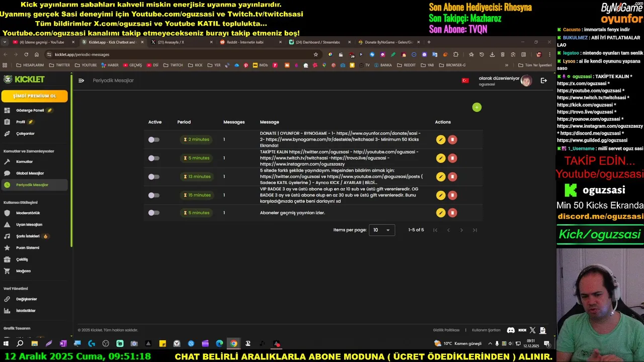Collapse the sidebar with hamburger menu icon

81,80
